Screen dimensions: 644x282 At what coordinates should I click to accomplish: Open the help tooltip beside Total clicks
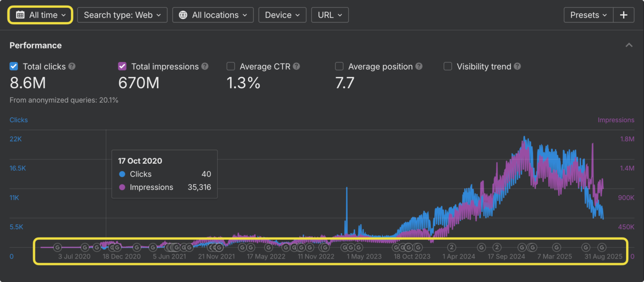[x=72, y=66]
